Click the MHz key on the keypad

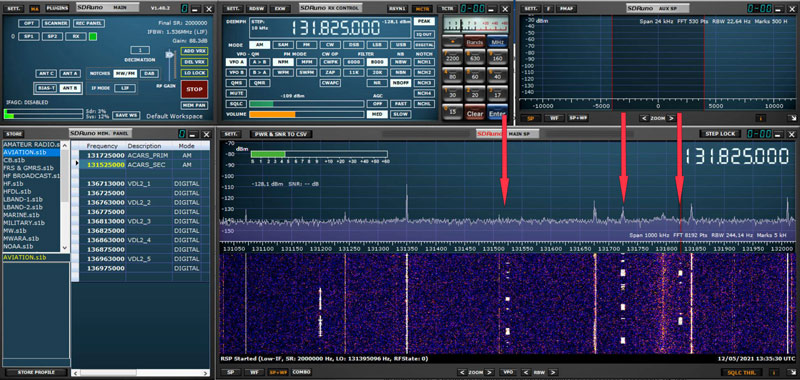coord(498,42)
